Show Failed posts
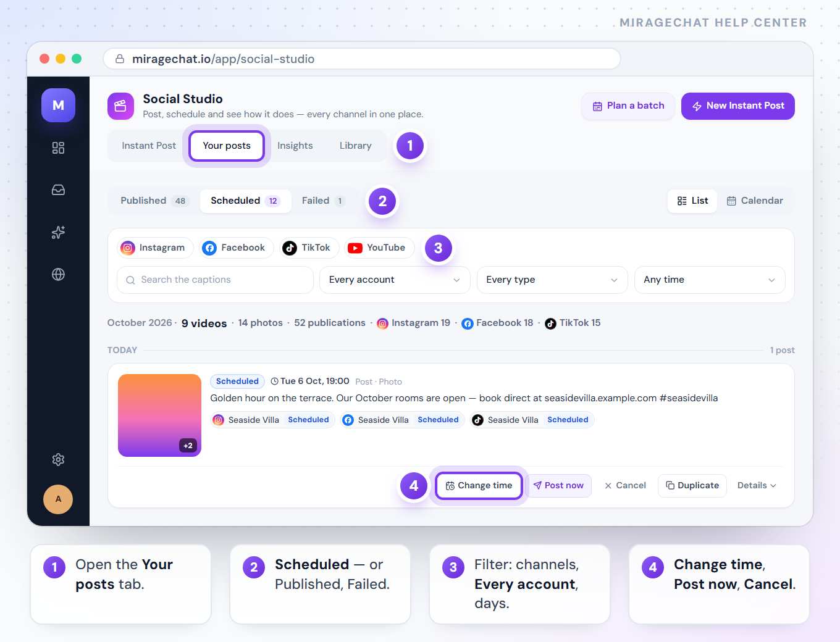Image resolution: width=840 pixels, height=642 pixels. [324, 201]
